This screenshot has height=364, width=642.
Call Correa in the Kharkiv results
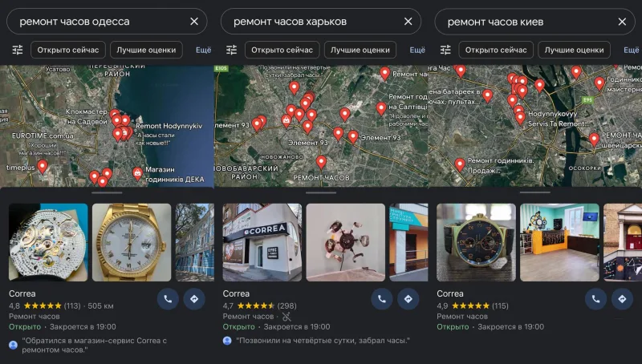(x=382, y=299)
